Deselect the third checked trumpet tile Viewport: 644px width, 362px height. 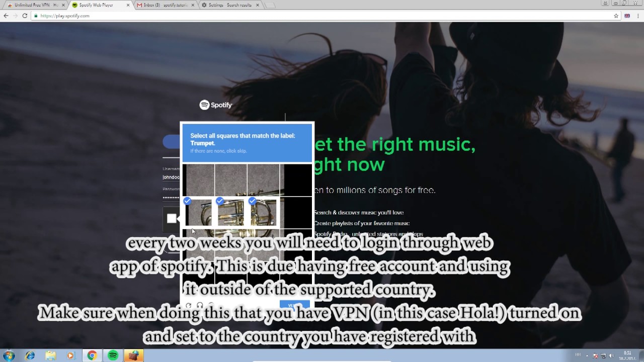pos(263,213)
